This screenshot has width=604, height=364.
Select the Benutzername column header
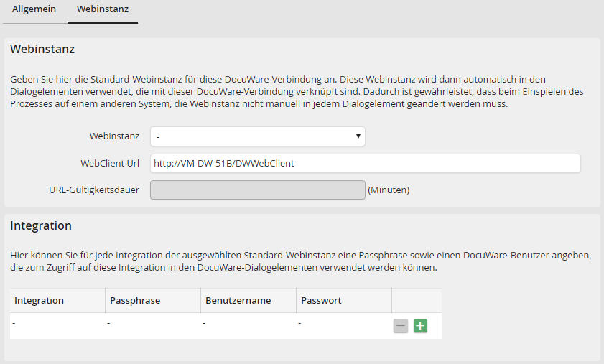point(238,300)
